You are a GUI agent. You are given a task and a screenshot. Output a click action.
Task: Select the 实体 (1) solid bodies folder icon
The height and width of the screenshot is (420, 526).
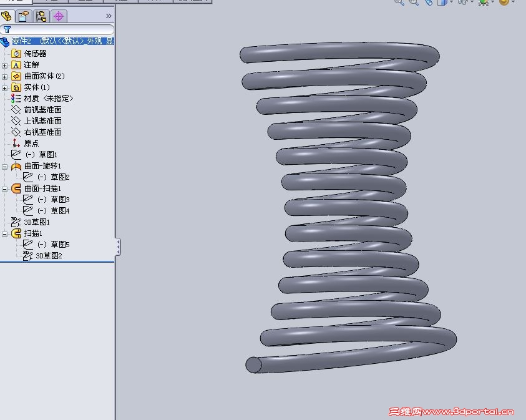tap(16, 87)
